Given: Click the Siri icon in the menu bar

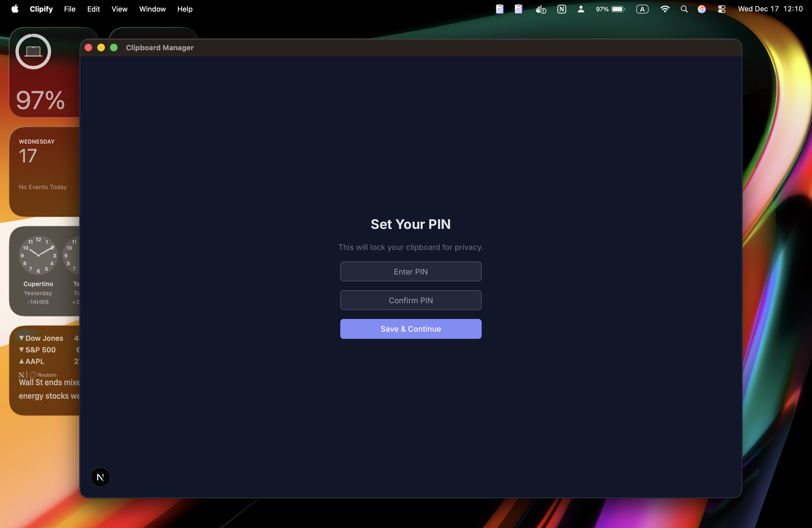Looking at the screenshot, I should click(702, 9).
